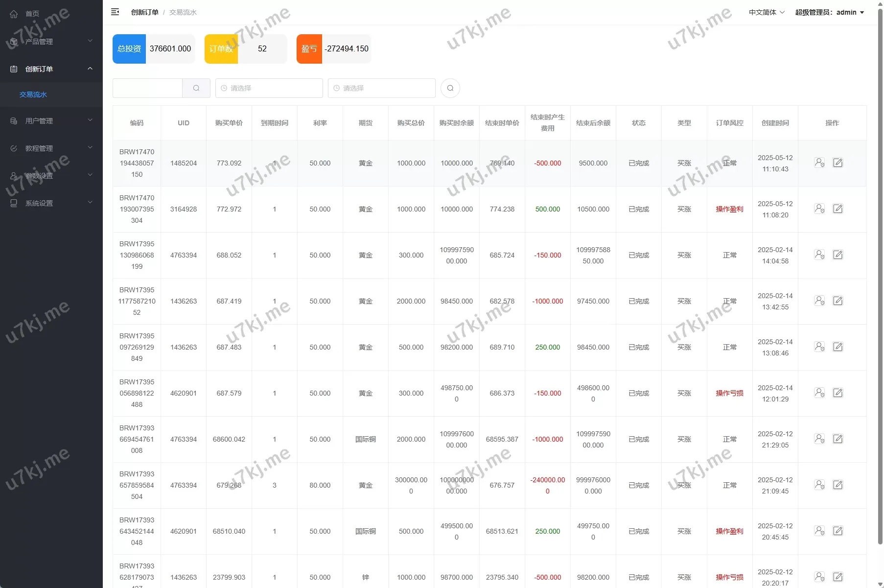Click the round search button after date filters

click(x=450, y=88)
